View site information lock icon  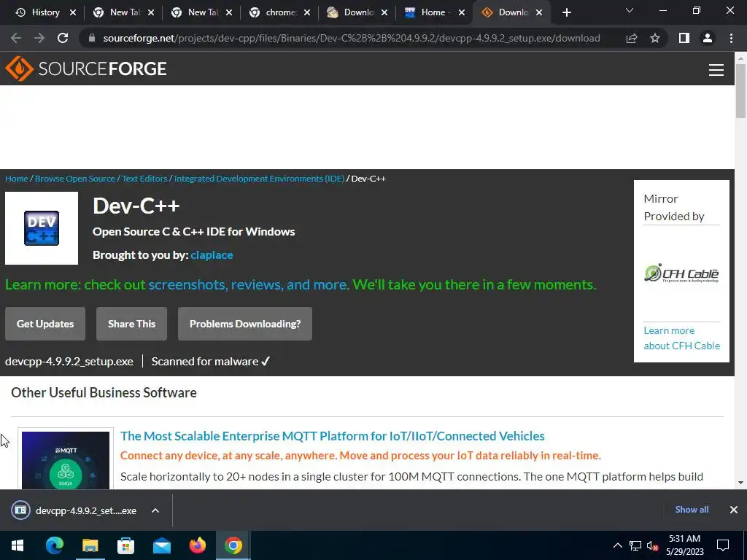pos(92,38)
